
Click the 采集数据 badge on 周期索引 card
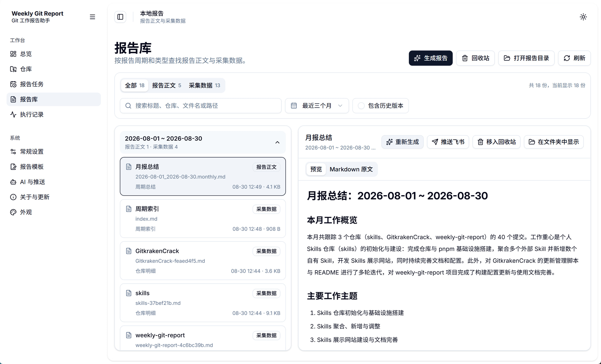(x=266, y=209)
